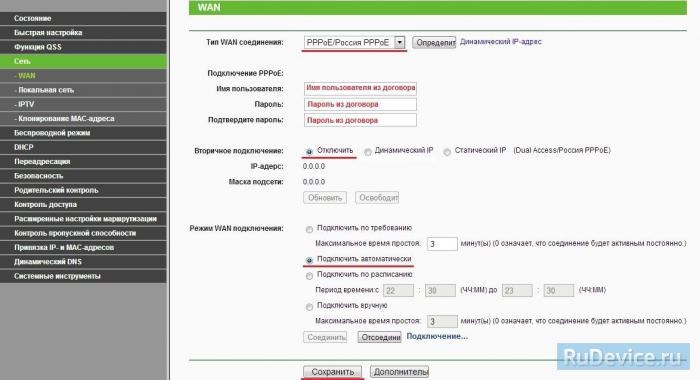
Task: Click the Тип WAN соединения label
Action: (245, 42)
